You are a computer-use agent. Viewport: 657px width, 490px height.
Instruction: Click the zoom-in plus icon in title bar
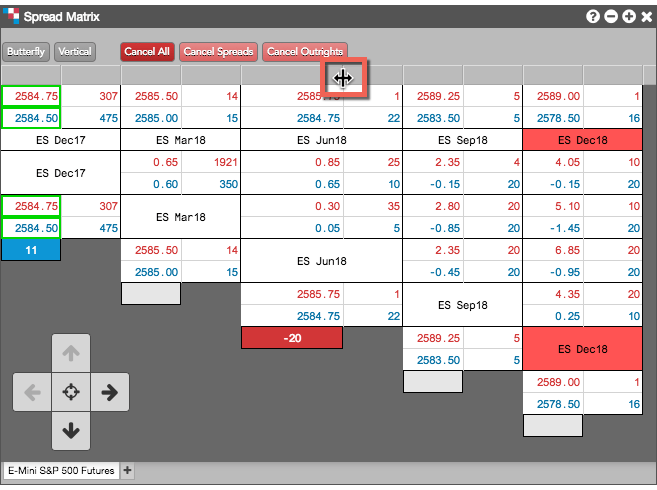coord(629,17)
